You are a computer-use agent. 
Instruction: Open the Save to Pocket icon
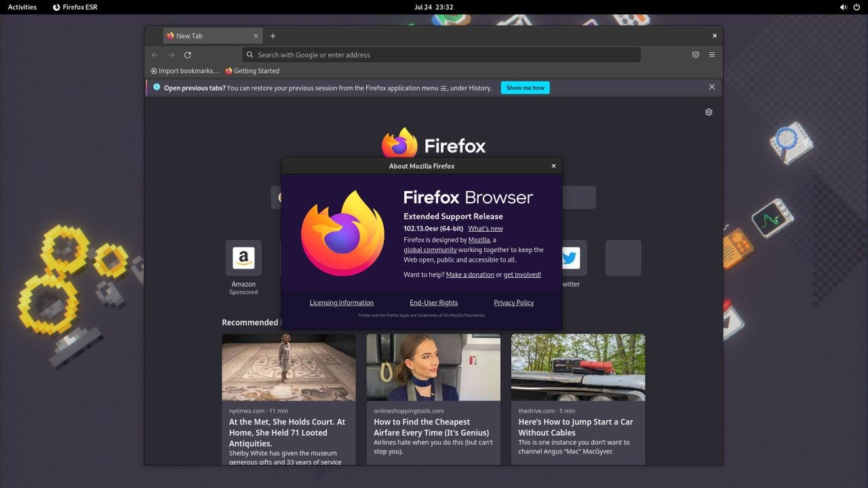696,55
